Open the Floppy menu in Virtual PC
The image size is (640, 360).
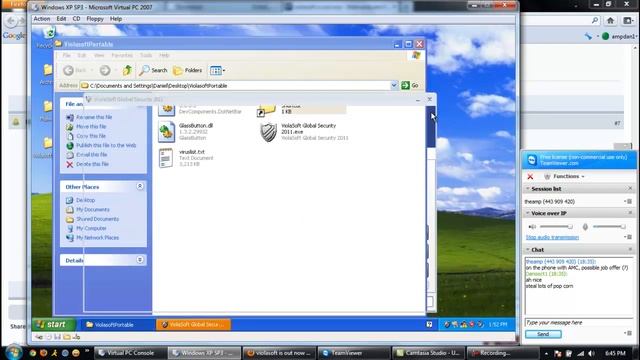click(x=95, y=19)
